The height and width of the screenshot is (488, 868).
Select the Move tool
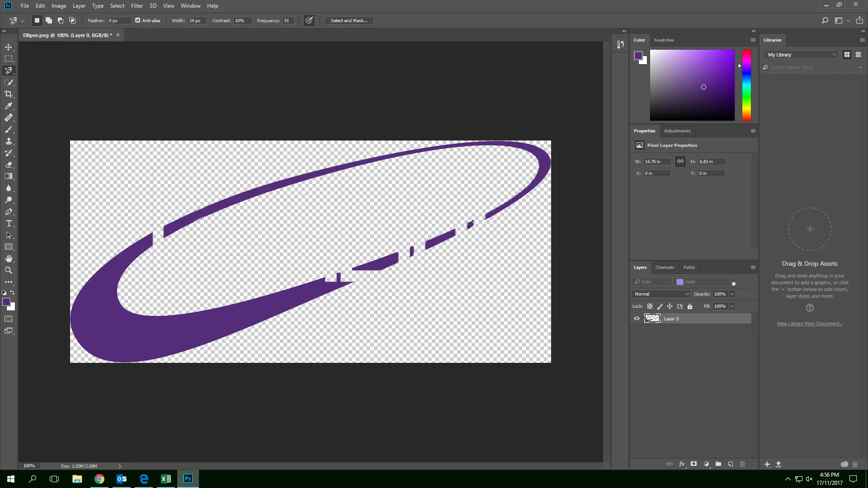[x=9, y=47]
